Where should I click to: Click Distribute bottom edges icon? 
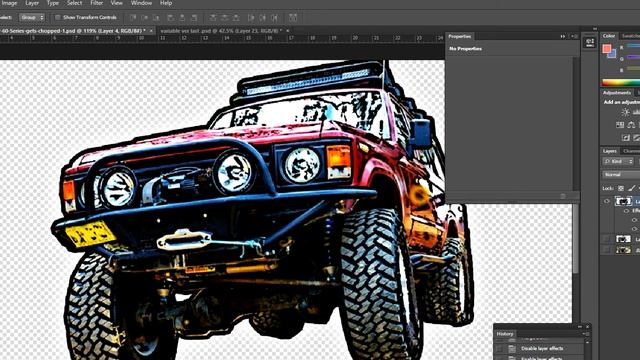tap(236, 18)
